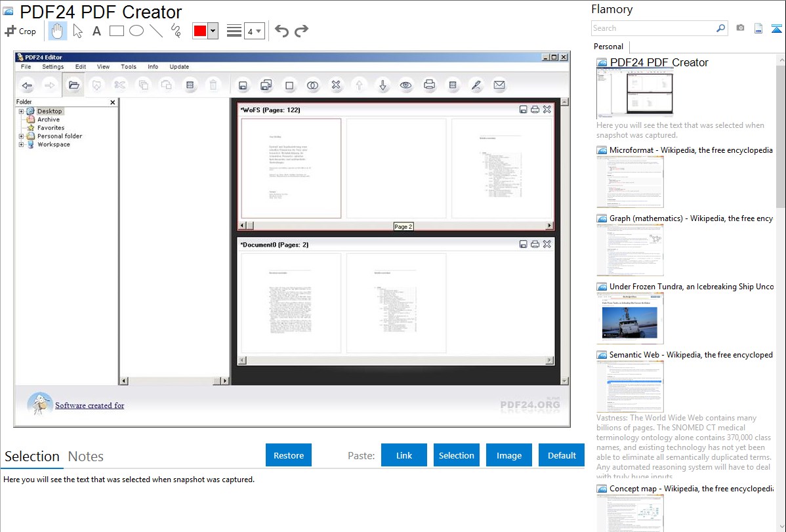Expand the Workspace tree node
The width and height of the screenshot is (786, 532).
click(21, 144)
